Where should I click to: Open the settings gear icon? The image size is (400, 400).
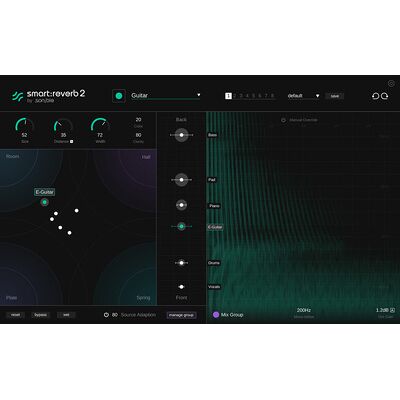point(391,83)
